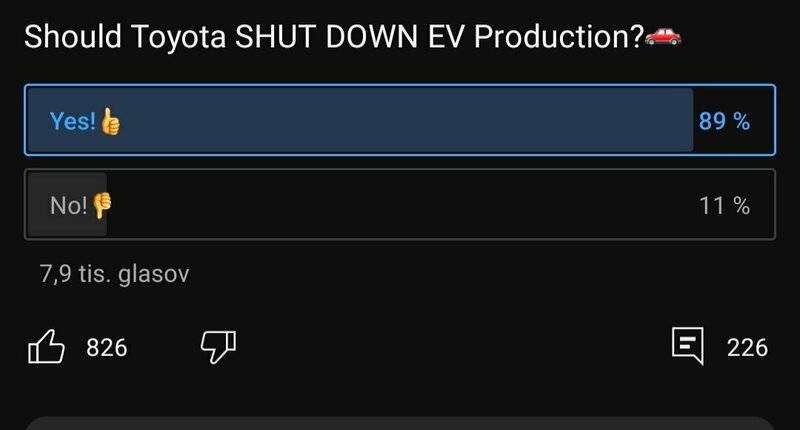
Task: Click the thumbs-down emoji beside No!
Action: tap(102, 205)
